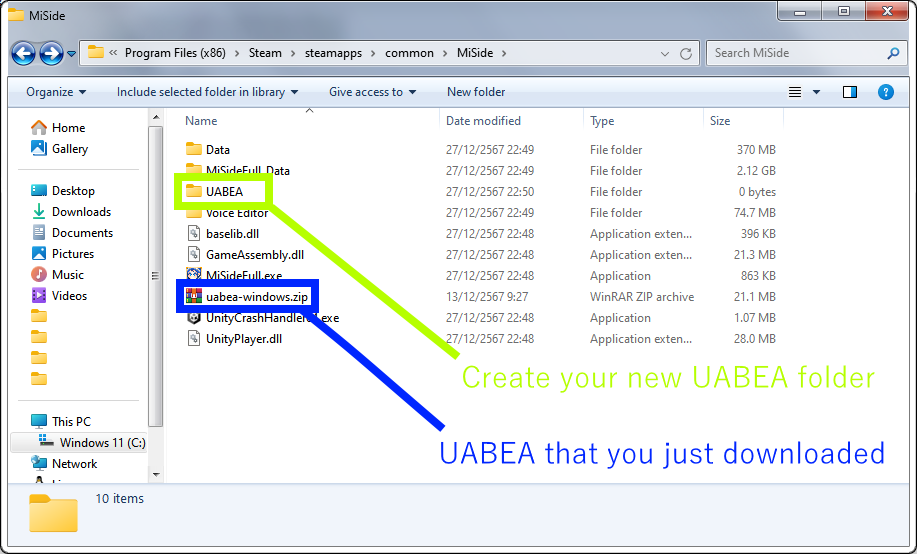Click Steam in the address breadcrumb
The height and width of the screenshot is (554, 917).
pos(265,53)
